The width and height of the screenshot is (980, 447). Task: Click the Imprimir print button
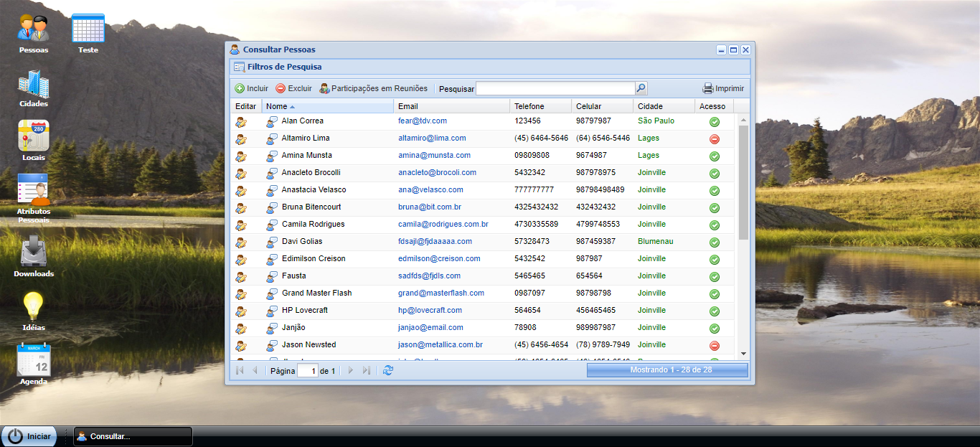click(x=723, y=88)
